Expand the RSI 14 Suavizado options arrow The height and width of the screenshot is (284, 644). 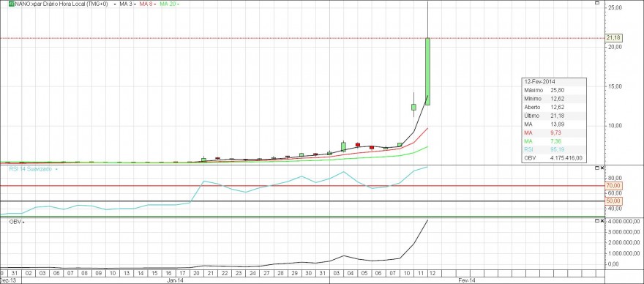click(56, 169)
